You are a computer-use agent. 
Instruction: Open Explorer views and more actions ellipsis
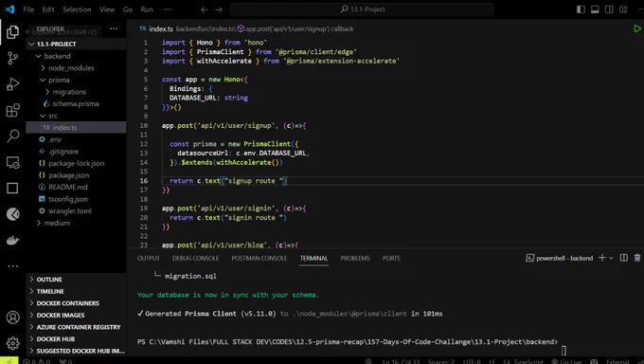pos(114,28)
